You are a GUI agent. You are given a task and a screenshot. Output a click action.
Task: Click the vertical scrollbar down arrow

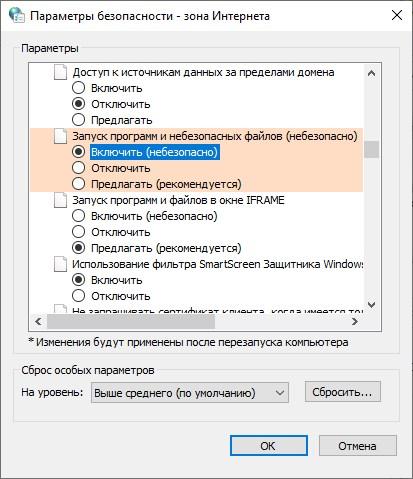[371, 304]
